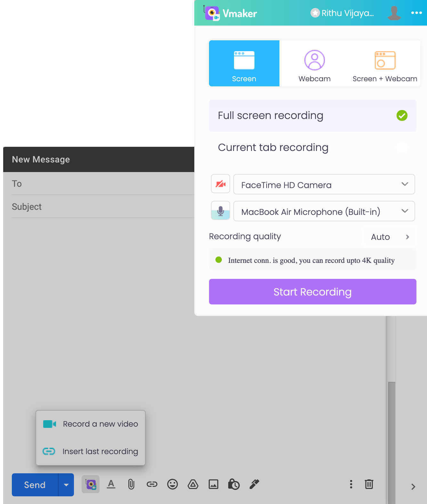The height and width of the screenshot is (504, 427).
Task: Select Full screen recording option
Action: 313,115
